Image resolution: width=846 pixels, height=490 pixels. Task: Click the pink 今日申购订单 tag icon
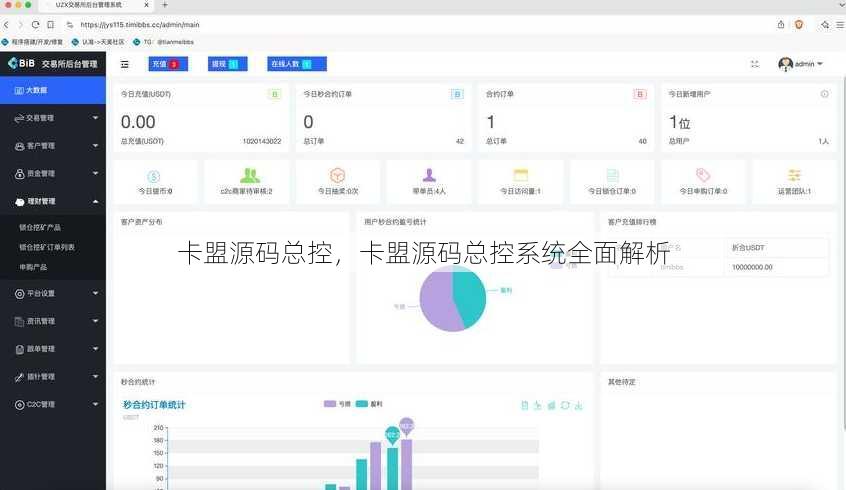702,175
